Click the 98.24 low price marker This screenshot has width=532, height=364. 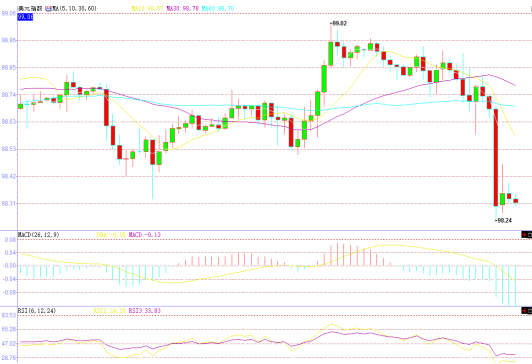[x=504, y=221]
